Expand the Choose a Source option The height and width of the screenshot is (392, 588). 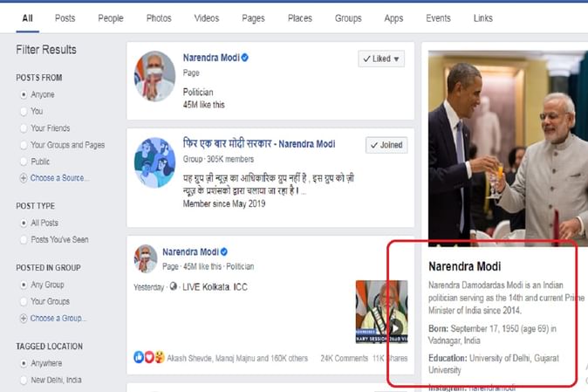59,178
